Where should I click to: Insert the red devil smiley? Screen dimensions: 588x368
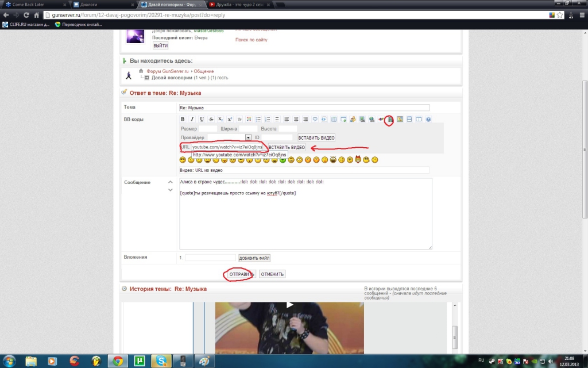pyautogui.click(x=358, y=159)
